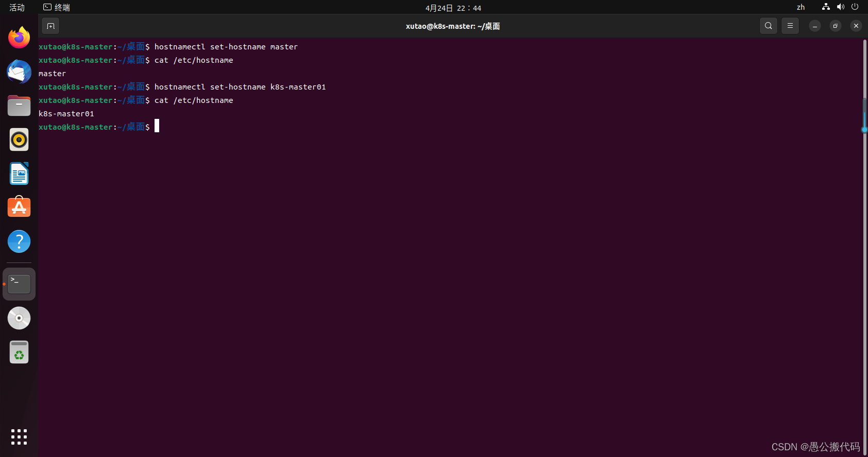Minimize the terminal window
This screenshot has height=457, width=868.
click(x=815, y=26)
